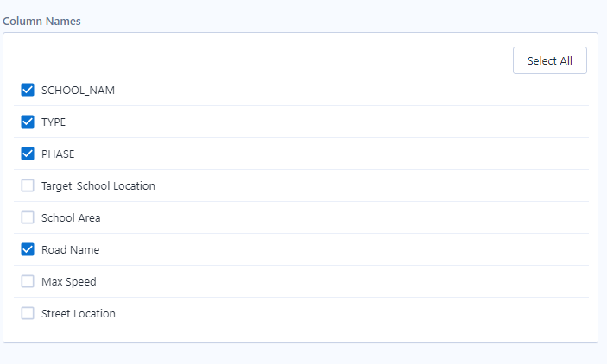Uncheck the SCHOOL_NAM checkbox
The width and height of the screenshot is (607, 364).
(28, 90)
